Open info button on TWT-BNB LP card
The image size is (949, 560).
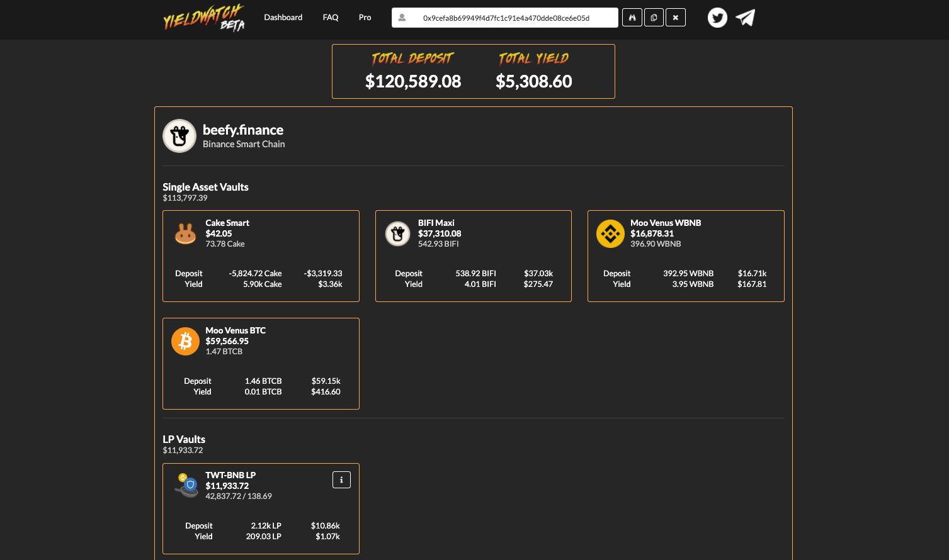click(x=341, y=480)
